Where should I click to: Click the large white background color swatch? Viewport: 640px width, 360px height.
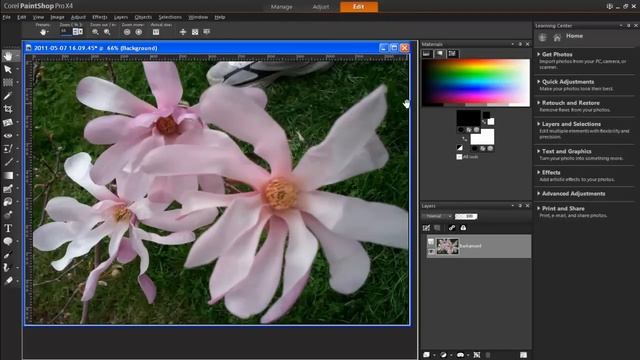tap(482, 136)
